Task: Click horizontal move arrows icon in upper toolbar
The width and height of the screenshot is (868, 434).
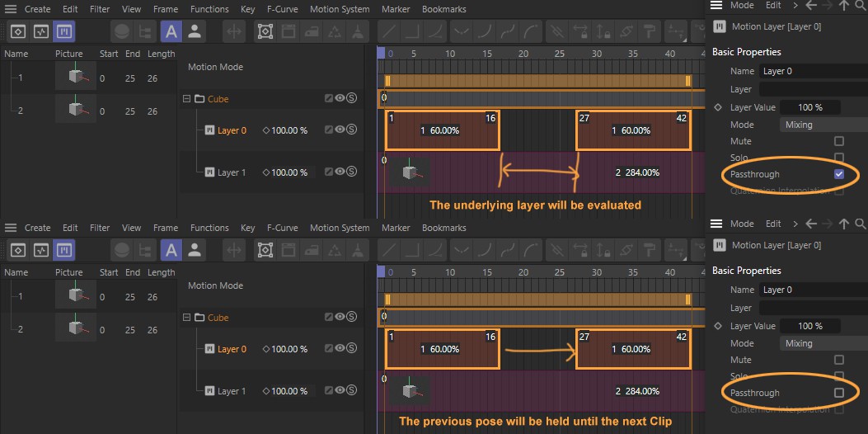Action: click(x=234, y=31)
